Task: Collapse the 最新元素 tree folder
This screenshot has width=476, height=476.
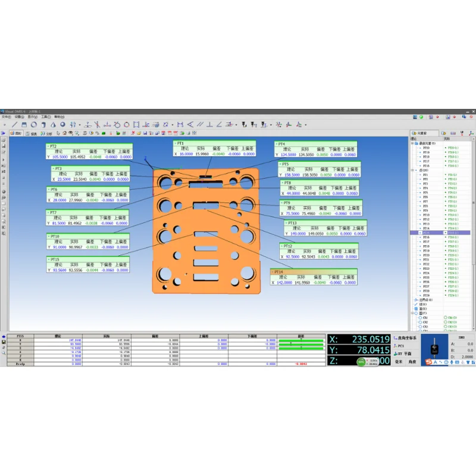Action: (x=412, y=143)
